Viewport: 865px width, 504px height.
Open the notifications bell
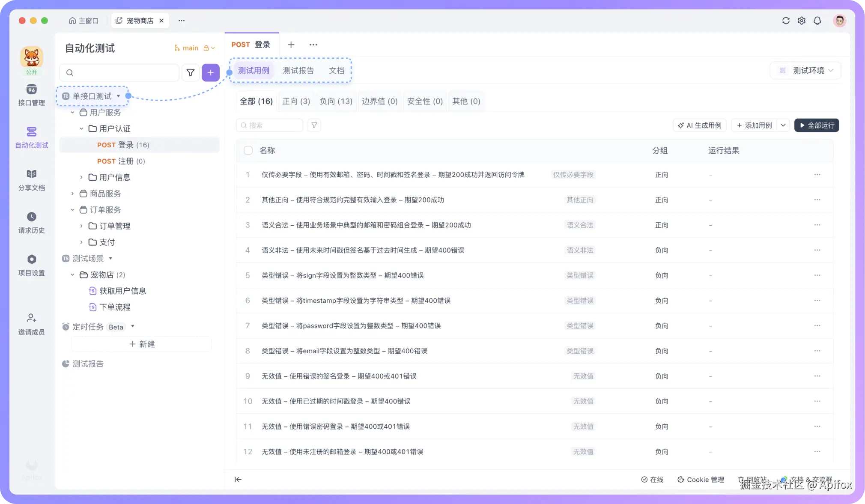point(817,21)
